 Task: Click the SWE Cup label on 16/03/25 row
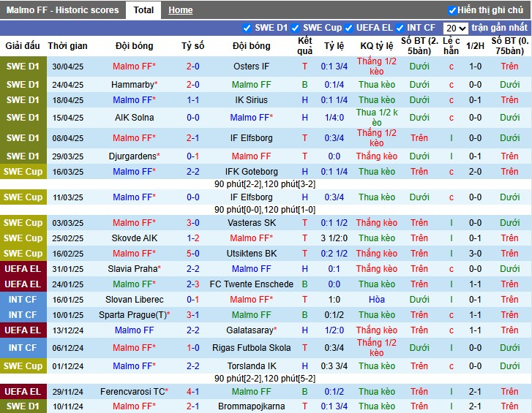coord(23,172)
